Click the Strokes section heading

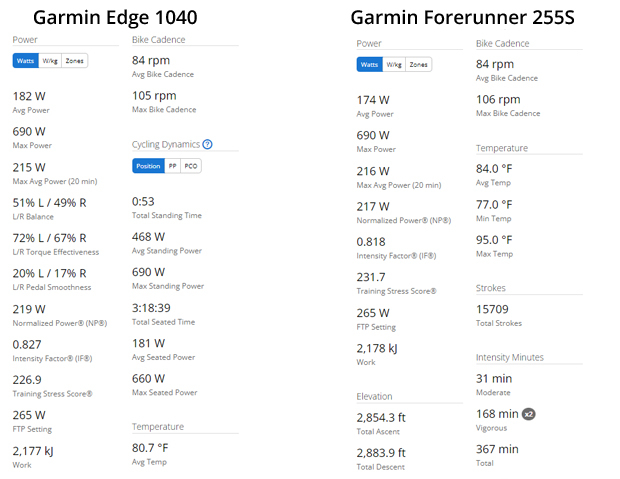click(492, 288)
